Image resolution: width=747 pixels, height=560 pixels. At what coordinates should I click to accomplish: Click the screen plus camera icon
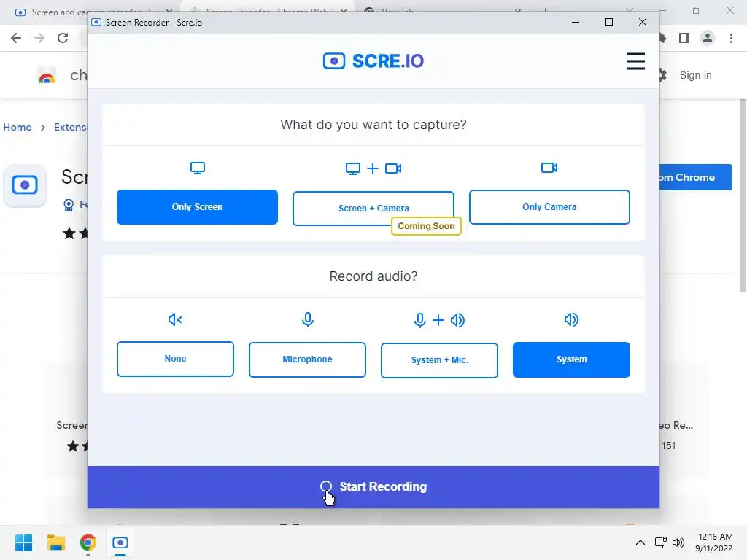tap(373, 168)
